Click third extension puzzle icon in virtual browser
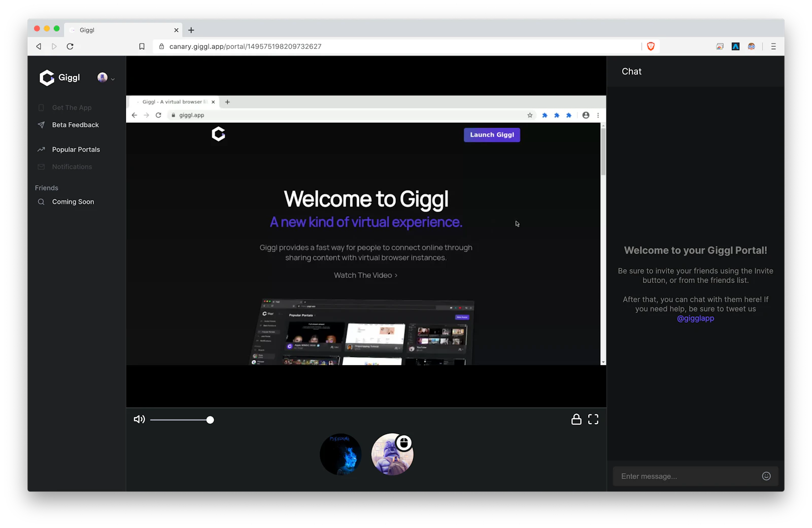 coord(569,115)
